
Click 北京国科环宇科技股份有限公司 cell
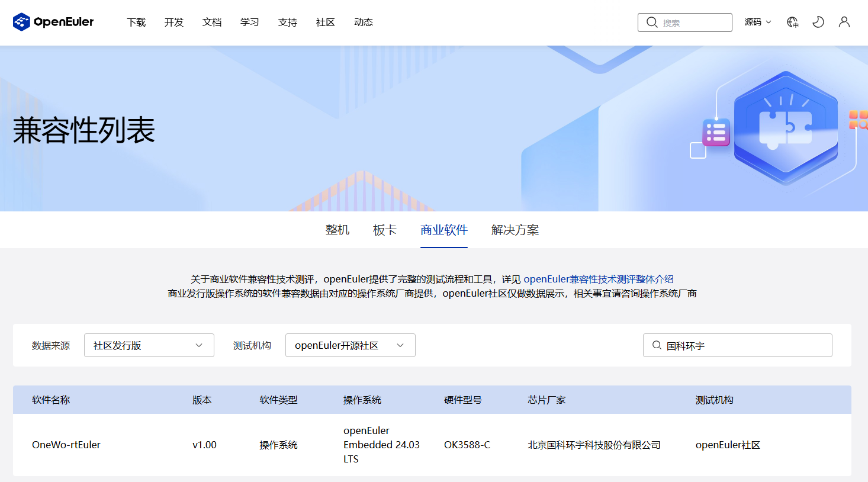point(594,445)
